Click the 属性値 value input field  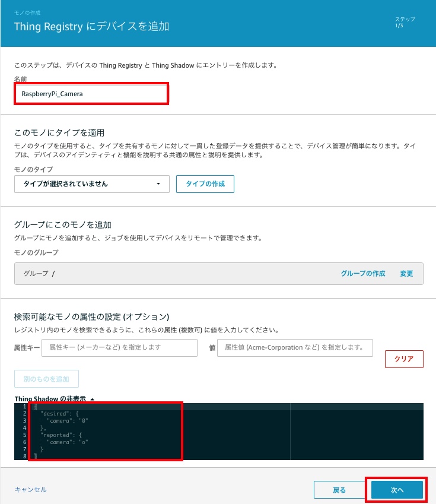(295, 347)
